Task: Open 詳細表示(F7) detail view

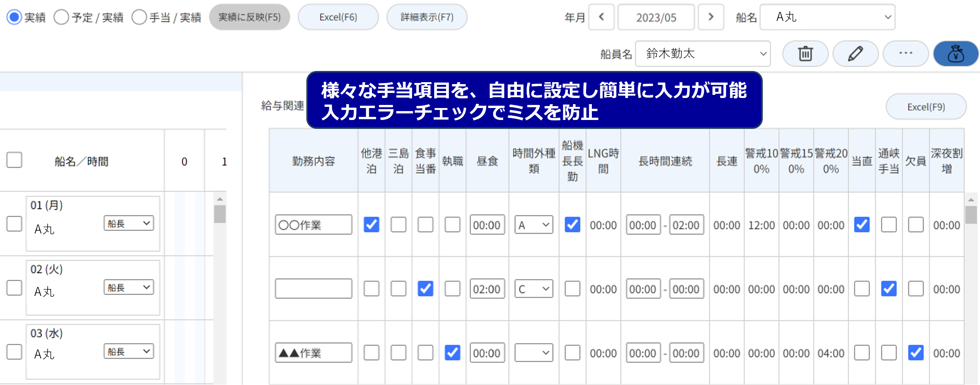Action: (427, 17)
